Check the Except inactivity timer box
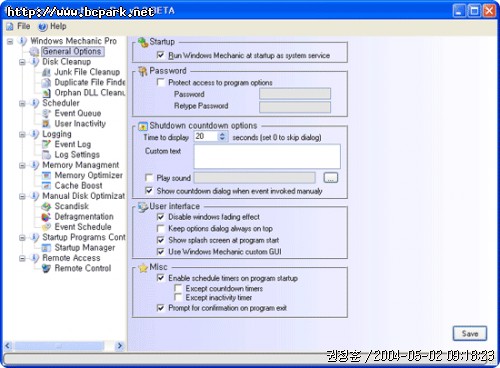This screenshot has width=500, height=368. pyautogui.click(x=178, y=297)
